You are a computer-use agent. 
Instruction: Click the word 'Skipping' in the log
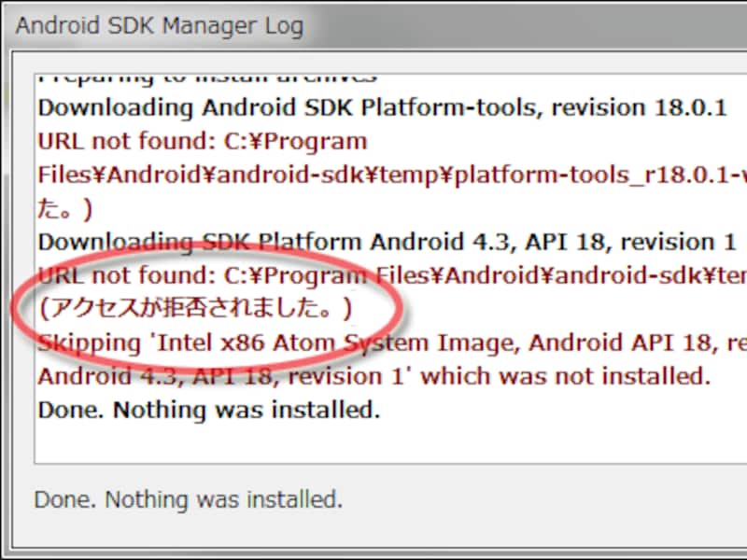tap(83, 343)
